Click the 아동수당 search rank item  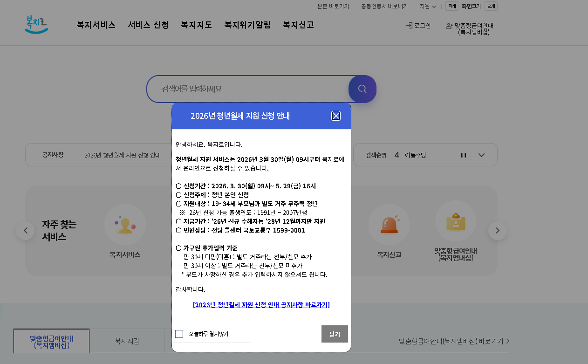(x=416, y=155)
